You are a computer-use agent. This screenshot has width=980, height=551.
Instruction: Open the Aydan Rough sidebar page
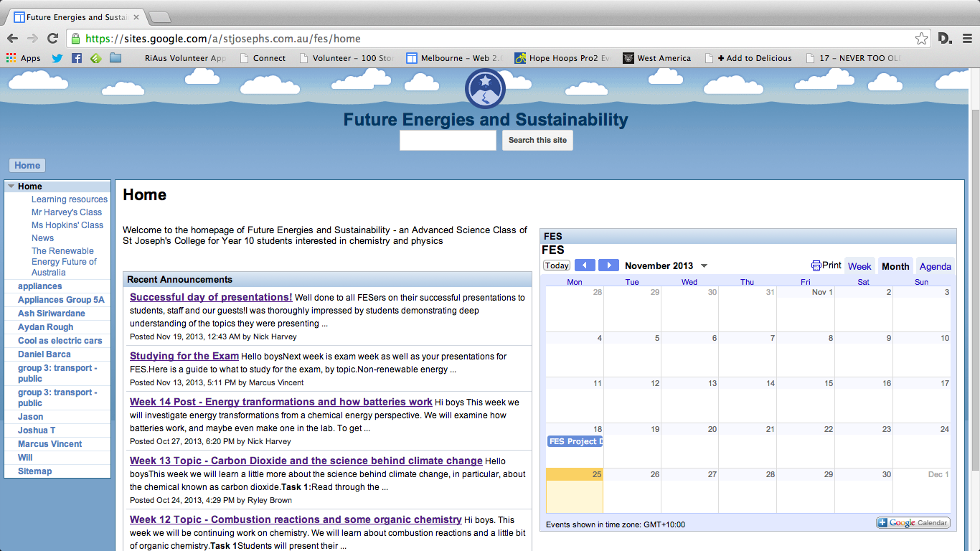point(46,327)
